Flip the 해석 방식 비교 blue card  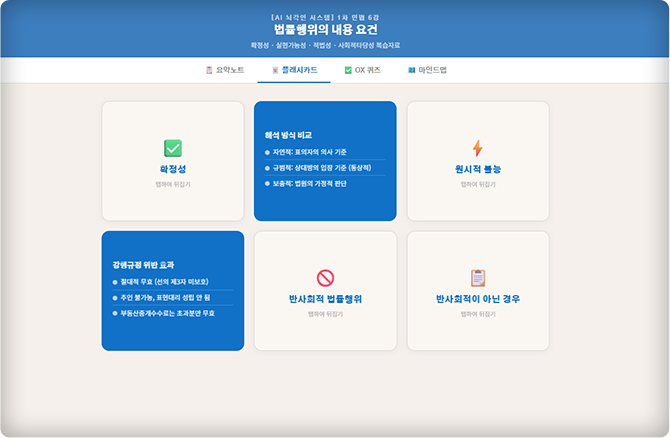[325, 161]
